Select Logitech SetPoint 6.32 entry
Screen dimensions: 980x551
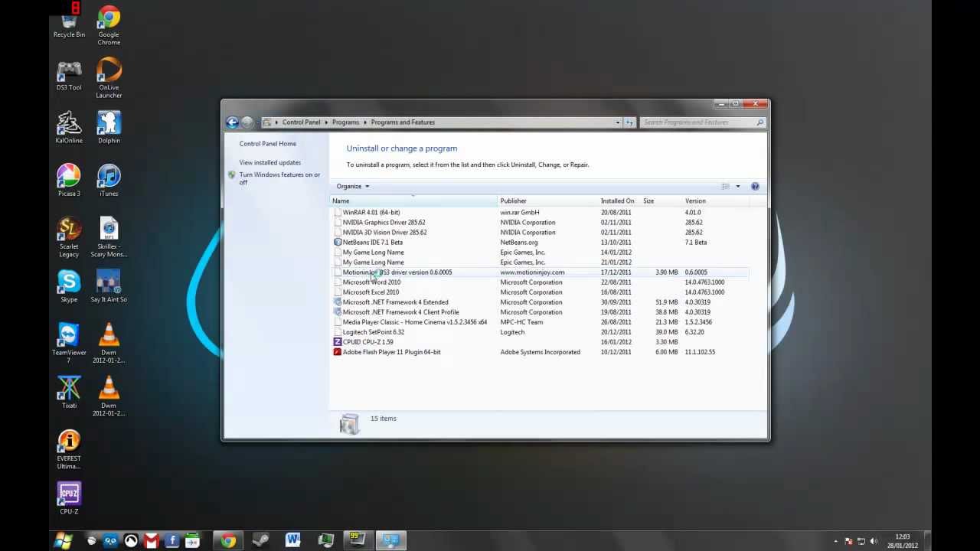pyautogui.click(x=541, y=331)
